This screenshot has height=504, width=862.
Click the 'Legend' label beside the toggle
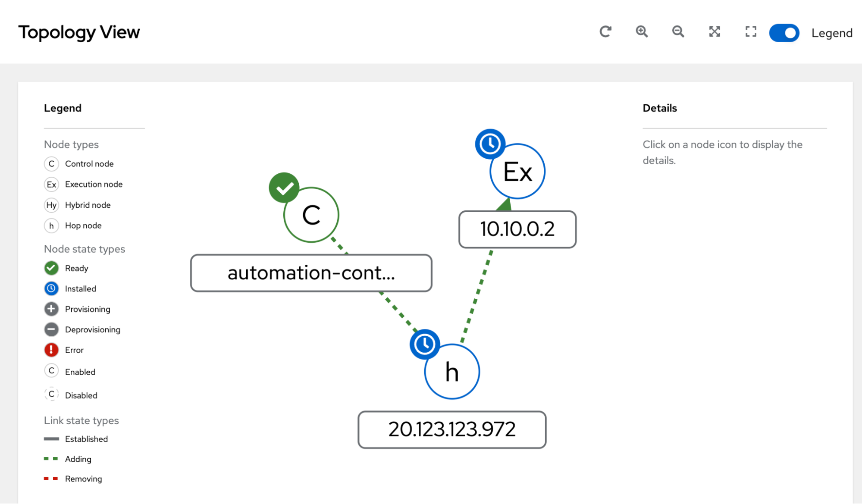coord(832,33)
